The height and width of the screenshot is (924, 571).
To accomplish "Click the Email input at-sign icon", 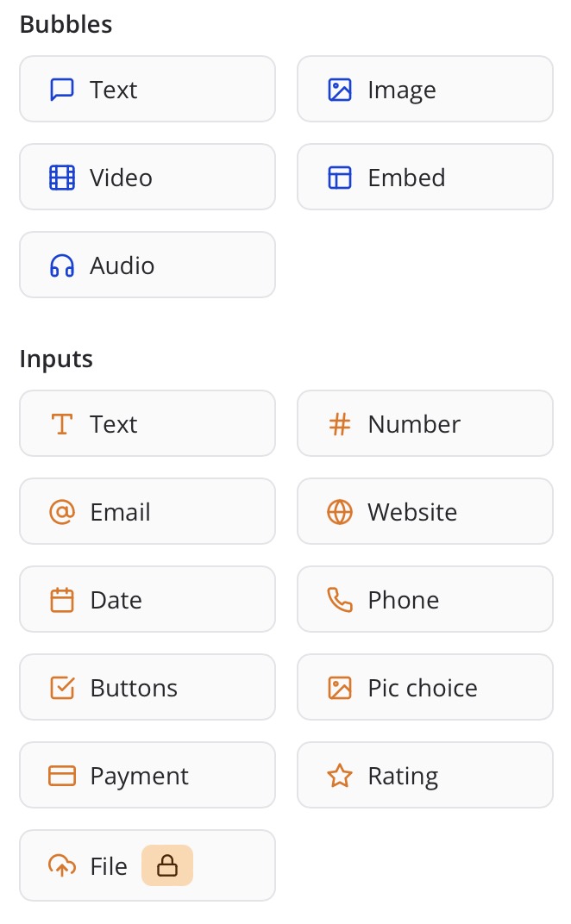I will 62,512.
